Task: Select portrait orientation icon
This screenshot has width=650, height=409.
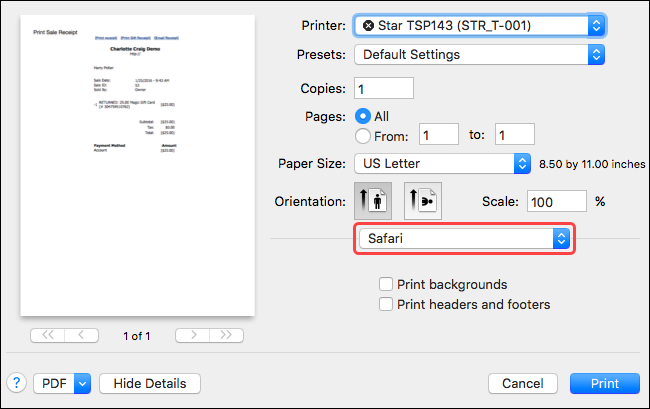Action: pos(373,201)
